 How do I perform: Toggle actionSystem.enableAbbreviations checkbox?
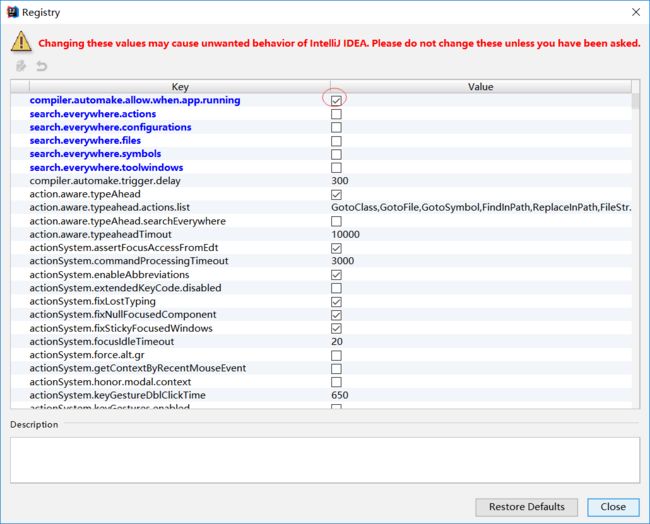tap(336, 275)
